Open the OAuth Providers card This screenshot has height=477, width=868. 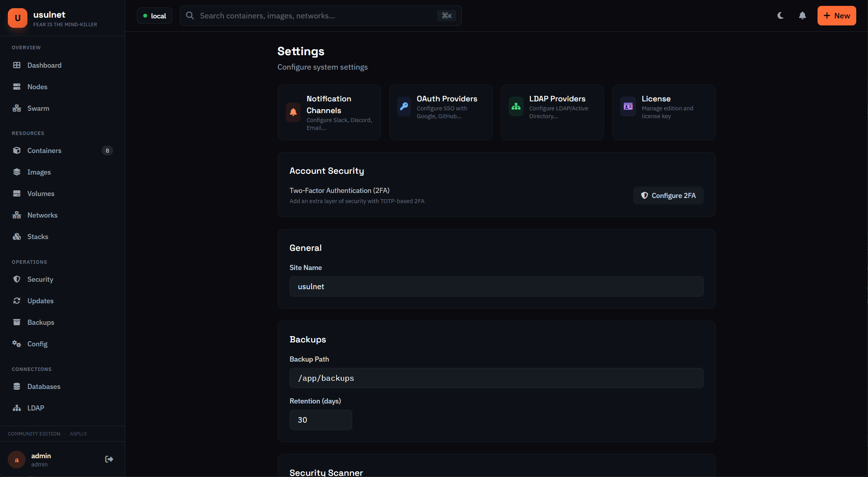440,112
